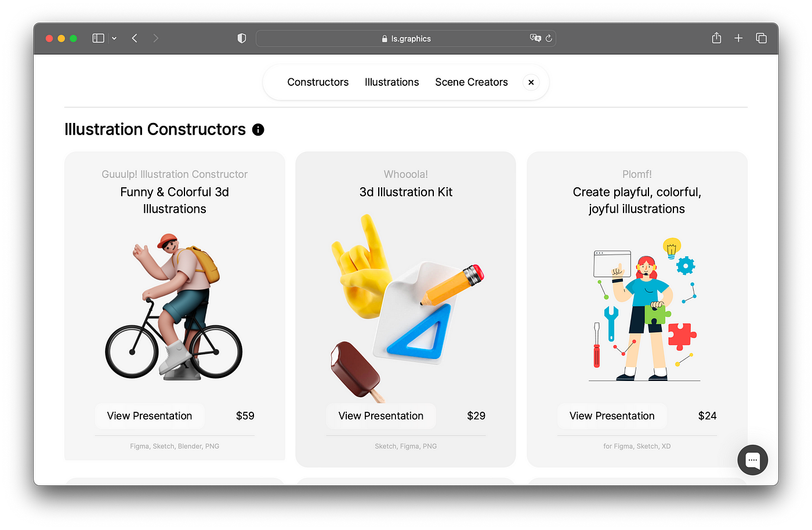812x530 pixels.
Task: Toggle the Safari sidebar icon
Action: click(x=98, y=38)
